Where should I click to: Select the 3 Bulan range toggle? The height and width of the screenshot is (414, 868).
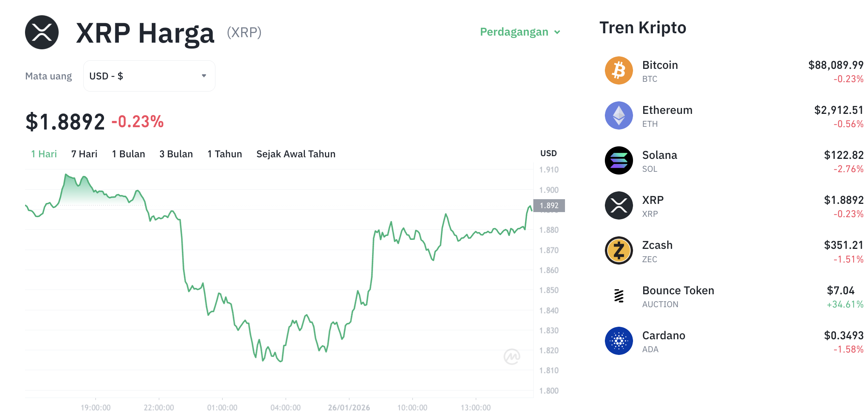(x=176, y=154)
